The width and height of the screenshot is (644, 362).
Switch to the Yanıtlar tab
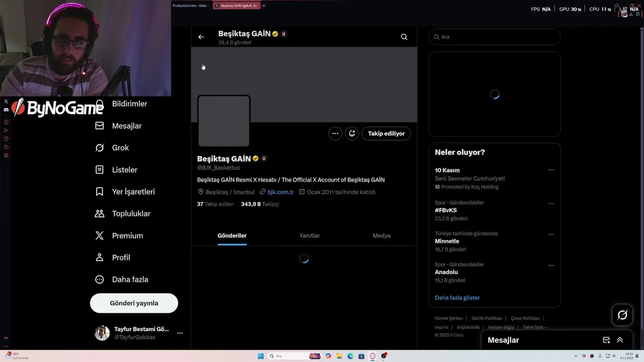(309, 235)
